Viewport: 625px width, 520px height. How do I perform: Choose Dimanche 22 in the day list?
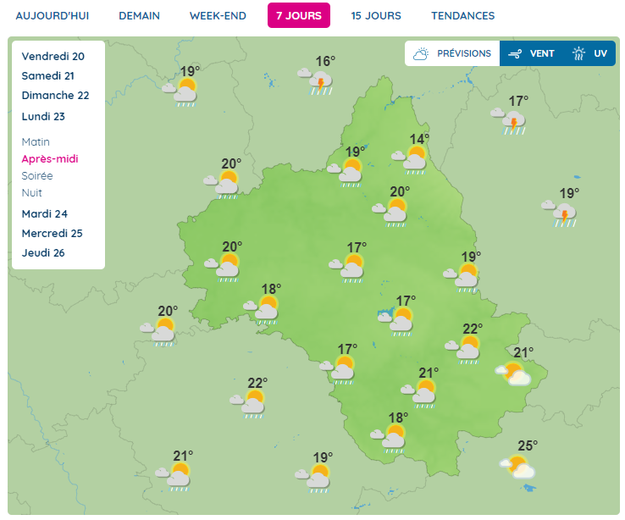[55, 95]
